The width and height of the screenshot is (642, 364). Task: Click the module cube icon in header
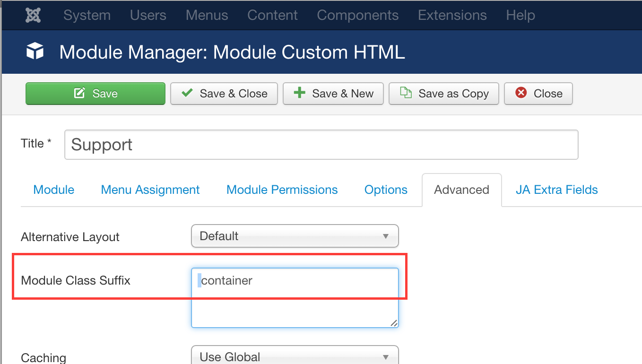pos(35,51)
